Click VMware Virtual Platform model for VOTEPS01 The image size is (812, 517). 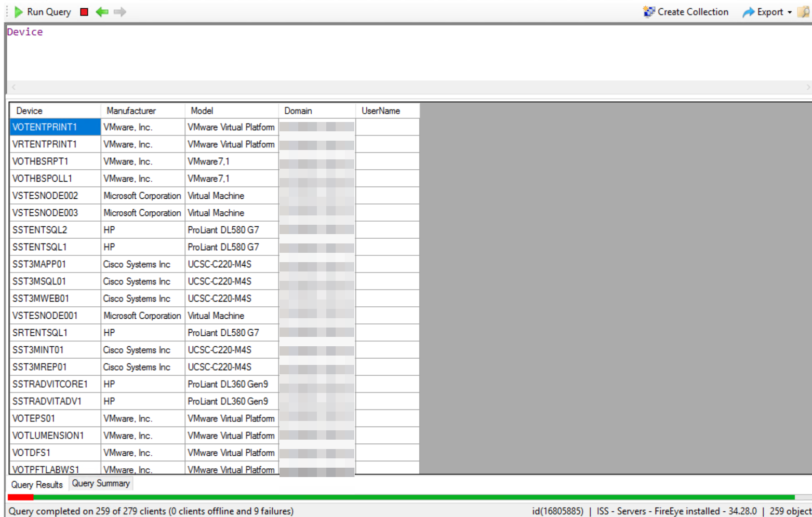pos(232,418)
